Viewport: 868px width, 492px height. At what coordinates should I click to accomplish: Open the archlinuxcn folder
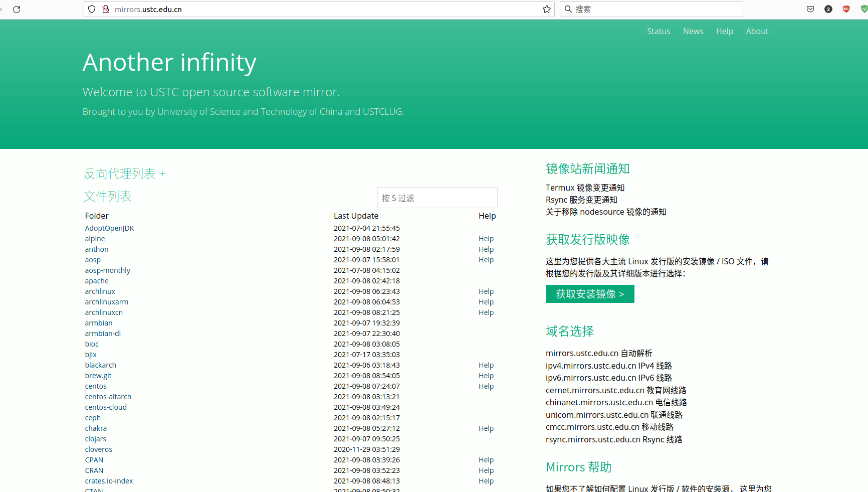pyautogui.click(x=104, y=312)
